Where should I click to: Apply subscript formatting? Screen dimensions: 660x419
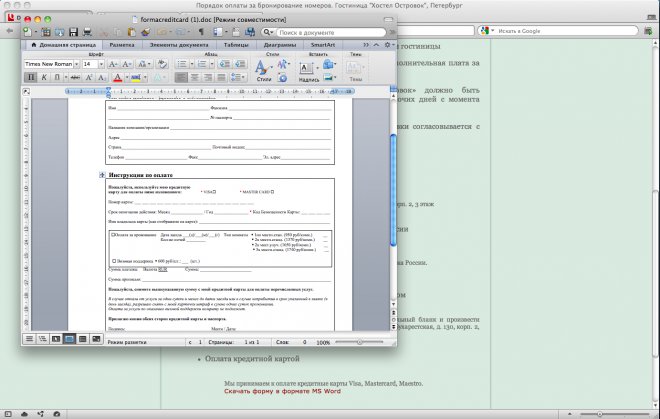[x=102, y=77]
